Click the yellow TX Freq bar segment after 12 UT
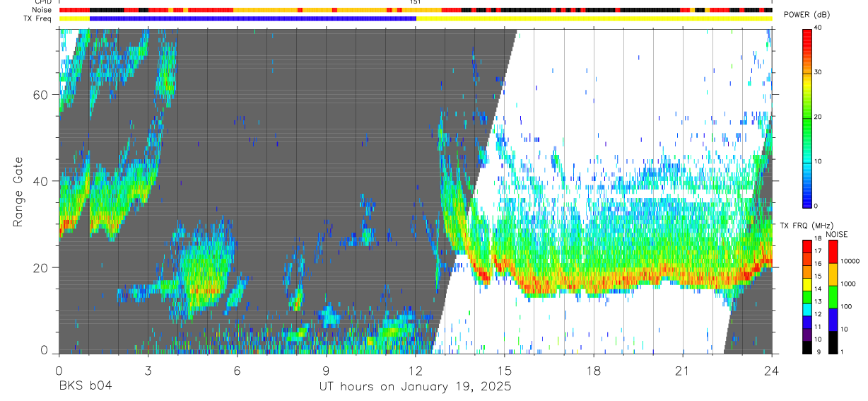 (594, 18)
